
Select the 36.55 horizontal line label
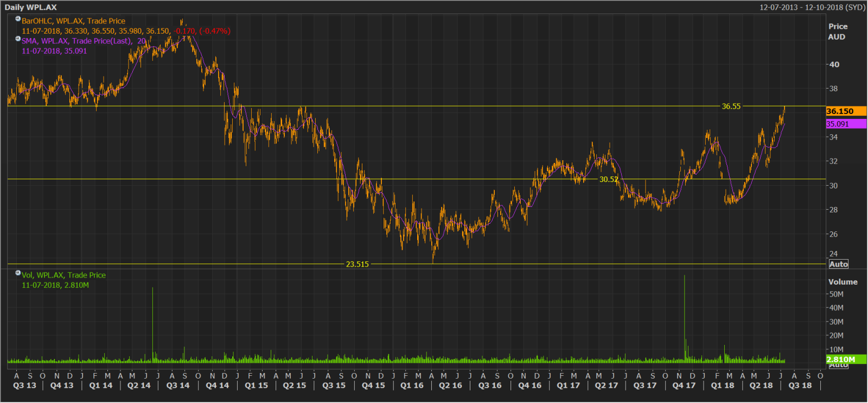click(x=731, y=106)
